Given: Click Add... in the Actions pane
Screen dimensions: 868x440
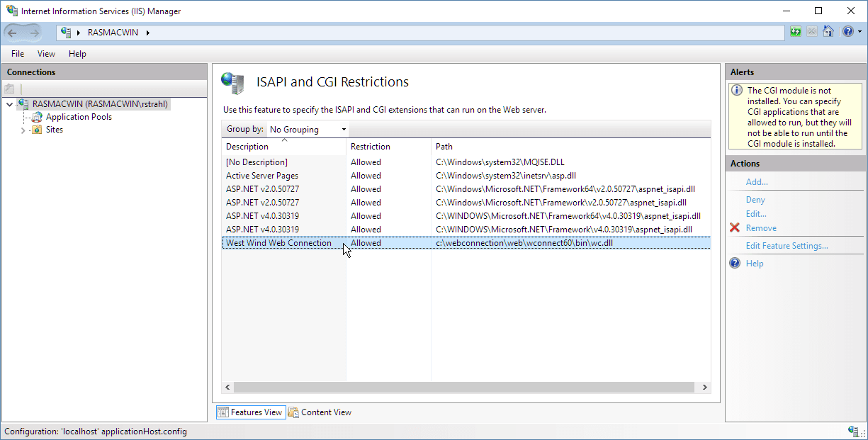Looking at the screenshot, I should pyautogui.click(x=757, y=182).
